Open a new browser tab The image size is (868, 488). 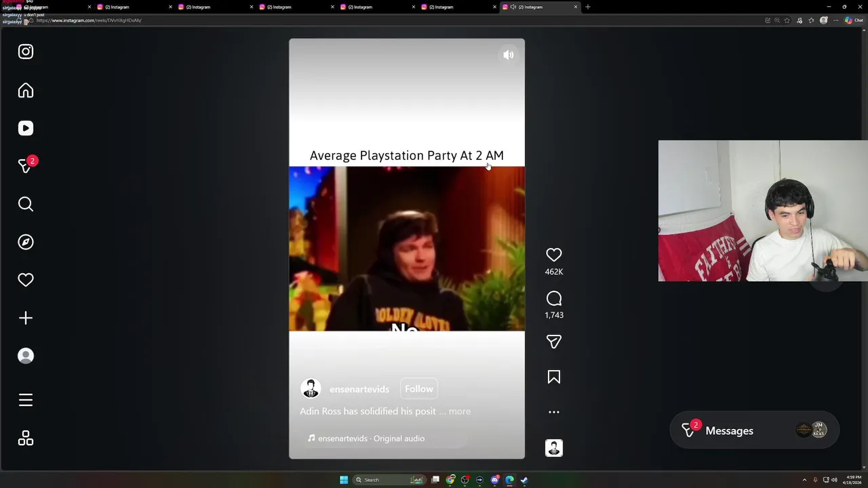[588, 7]
